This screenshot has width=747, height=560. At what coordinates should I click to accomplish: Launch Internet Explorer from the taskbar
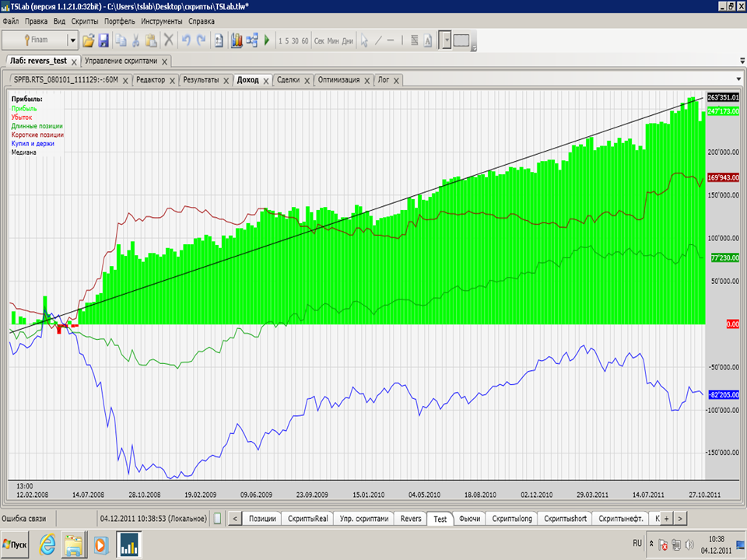coord(47,544)
